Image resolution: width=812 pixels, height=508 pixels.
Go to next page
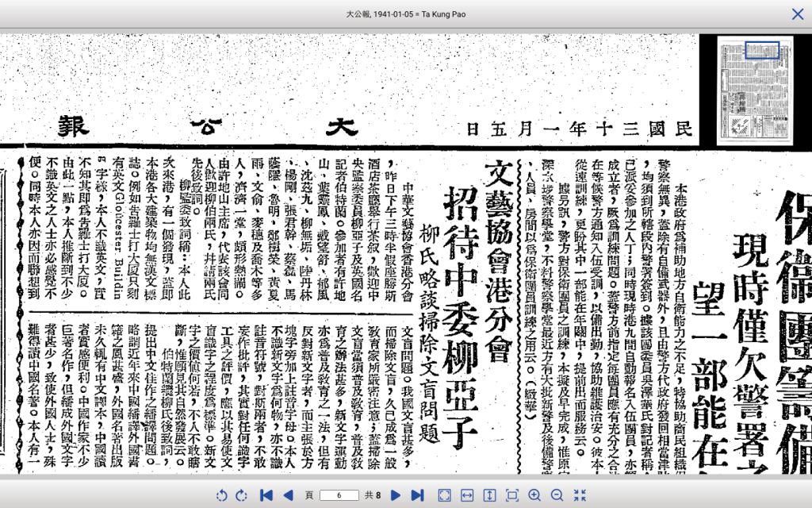click(395, 495)
